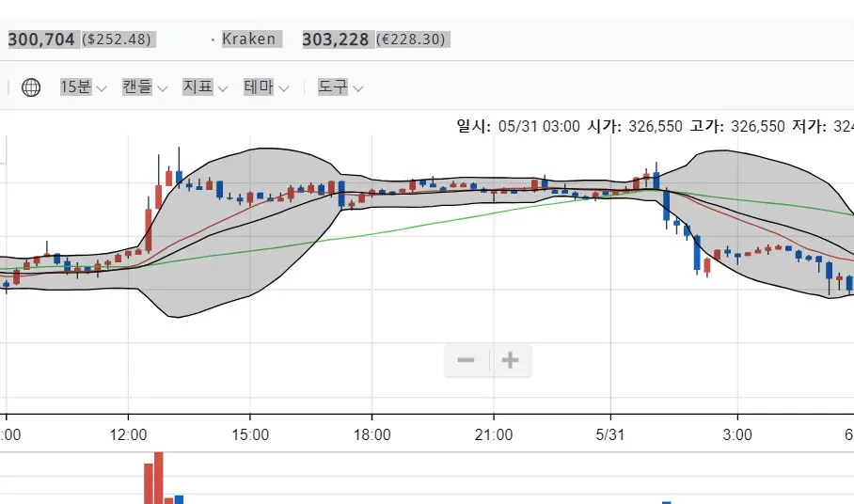Screen dimensions: 854x504
Task: Click the 고가: 326,550 high value
Action: (736, 127)
